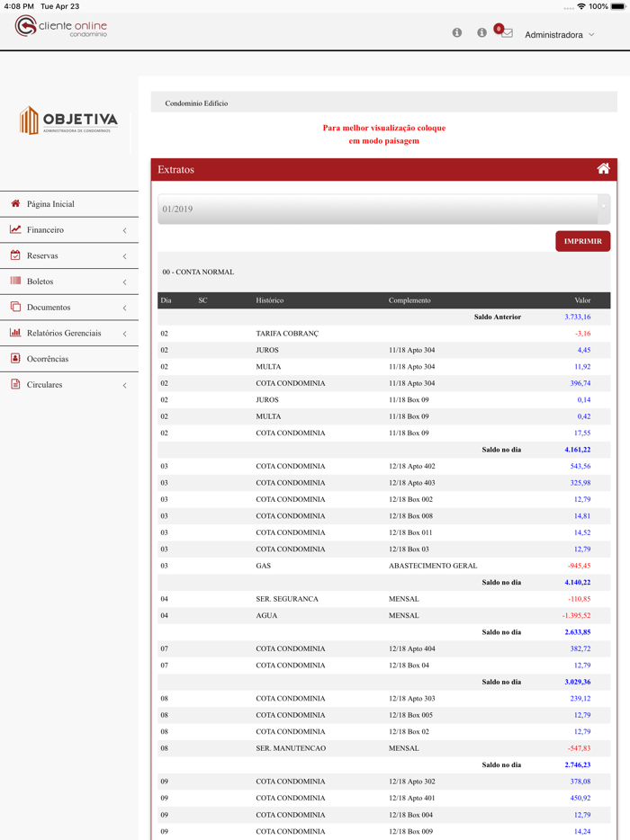Click the Cliente Online condominio logo
This screenshot has height=840, width=630.
click(61, 26)
